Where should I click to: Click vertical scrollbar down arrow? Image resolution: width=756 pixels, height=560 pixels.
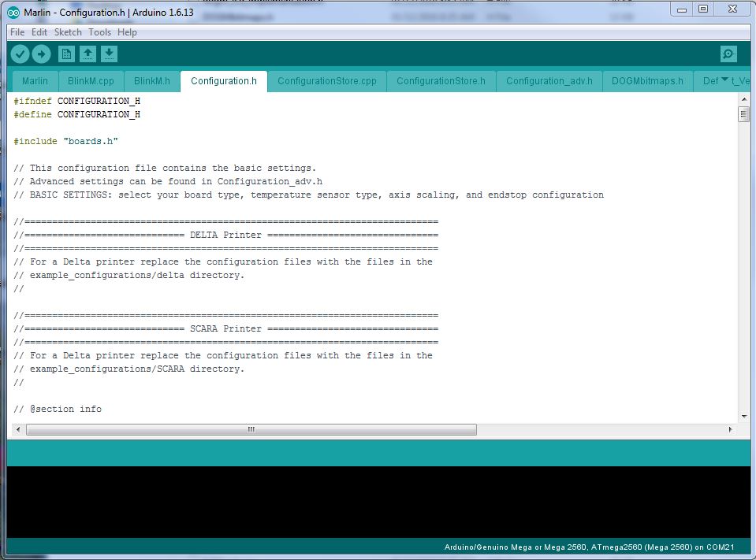tap(744, 417)
